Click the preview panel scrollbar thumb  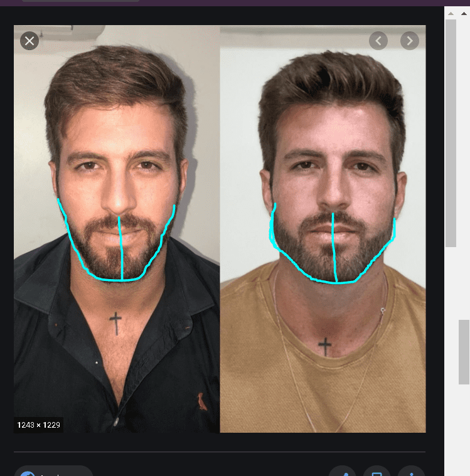[x=451, y=132]
